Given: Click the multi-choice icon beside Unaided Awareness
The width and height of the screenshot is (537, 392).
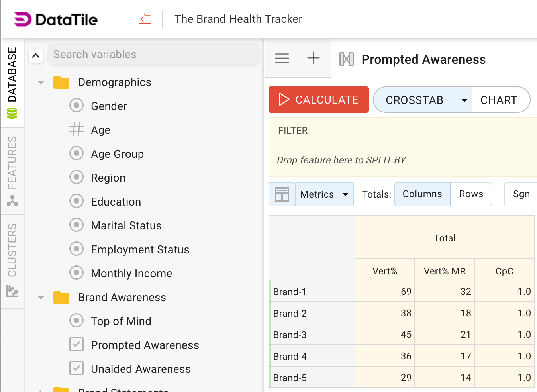Looking at the screenshot, I should coord(76,368).
